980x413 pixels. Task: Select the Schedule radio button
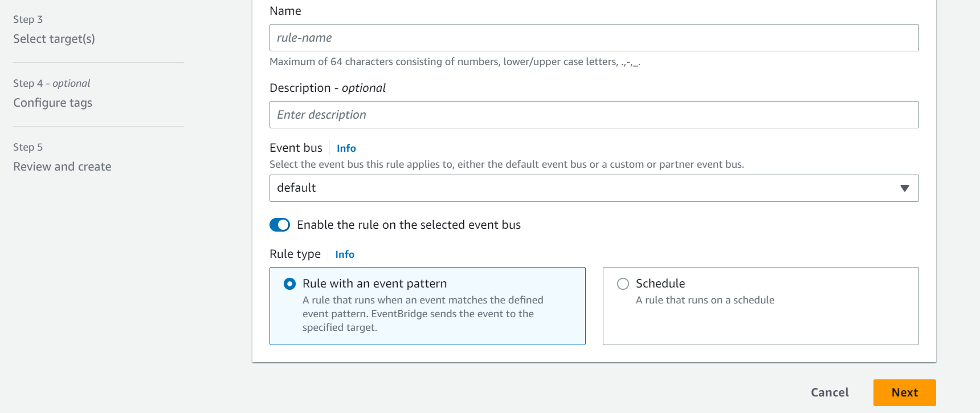623,284
